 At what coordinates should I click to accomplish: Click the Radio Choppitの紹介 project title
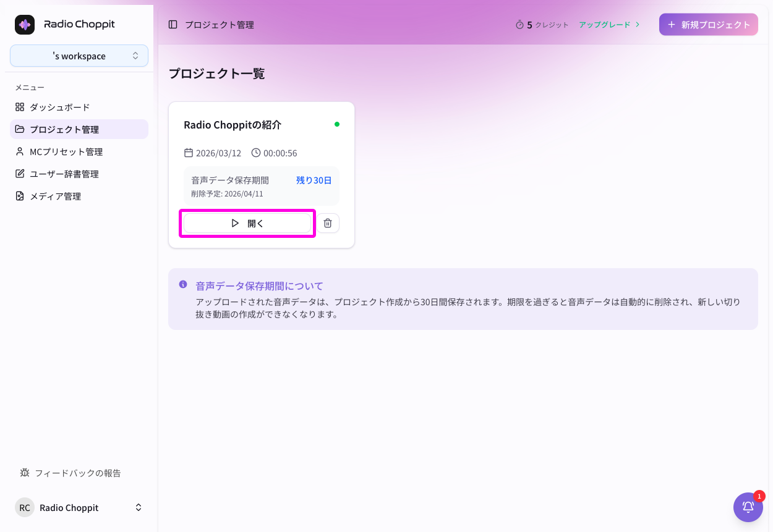coord(233,125)
